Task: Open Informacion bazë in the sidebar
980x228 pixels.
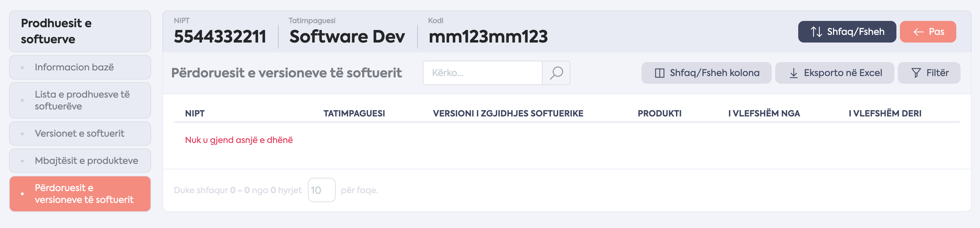Action: click(80, 67)
